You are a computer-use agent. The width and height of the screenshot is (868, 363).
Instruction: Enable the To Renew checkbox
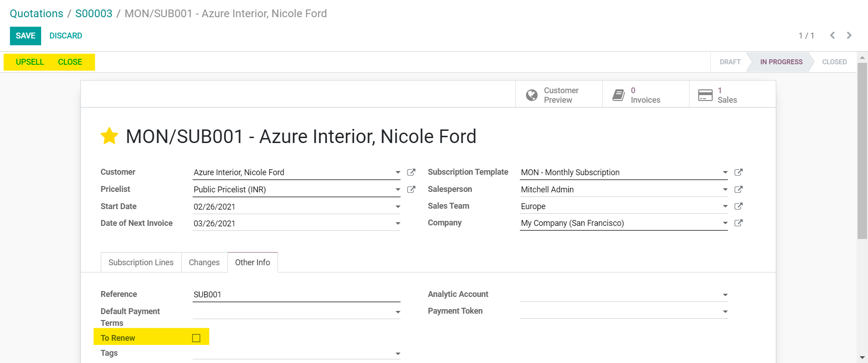point(196,338)
